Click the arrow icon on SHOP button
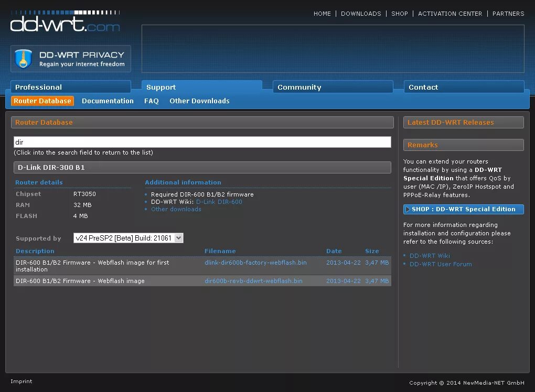Viewport: 535px width, 392px height. tap(408, 209)
